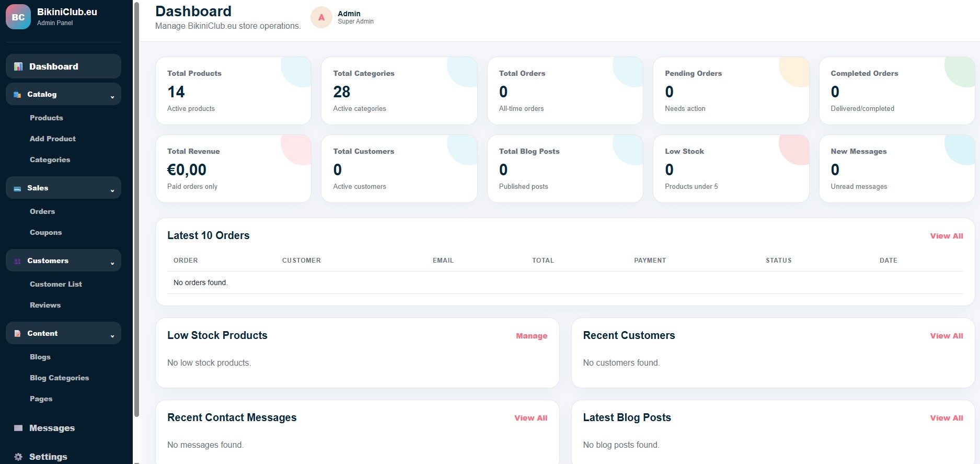Click the Dashboard chart icon in sidebar
980x464 pixels.
click(x=18, y=66)
